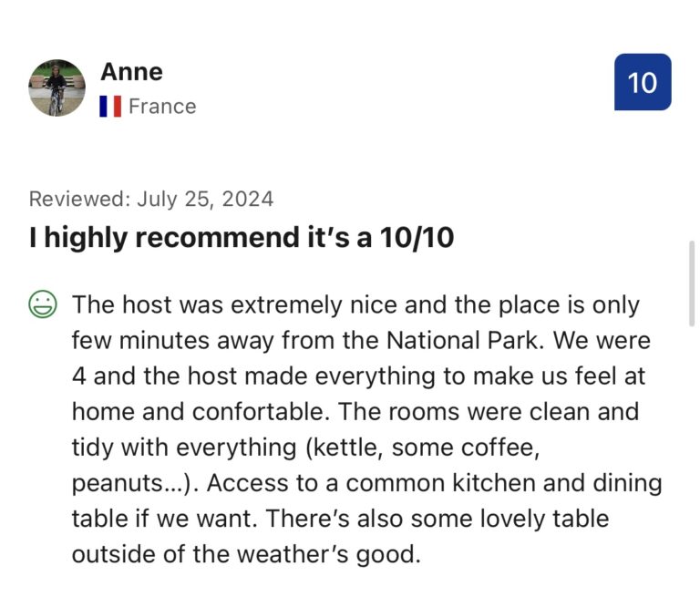This screenshot has width=700, height=597.
Task: Click the France country label
Action: [x=162, y=107]
